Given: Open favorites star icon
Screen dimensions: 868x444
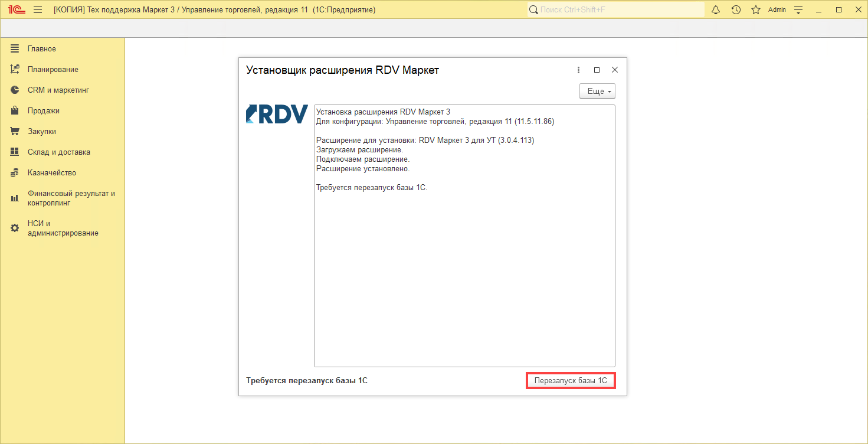Looking at the screenshot, I should 755,10.
